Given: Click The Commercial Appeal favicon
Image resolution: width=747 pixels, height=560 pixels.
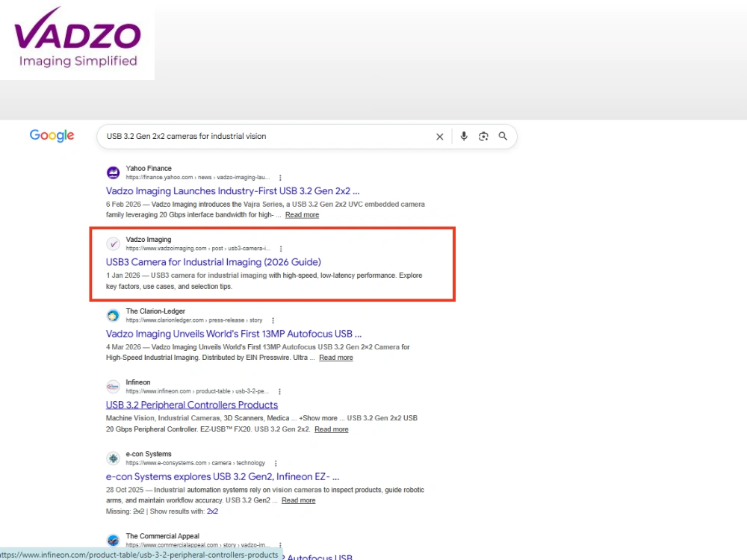Looking at the screenshot, I should pos(113,540).
